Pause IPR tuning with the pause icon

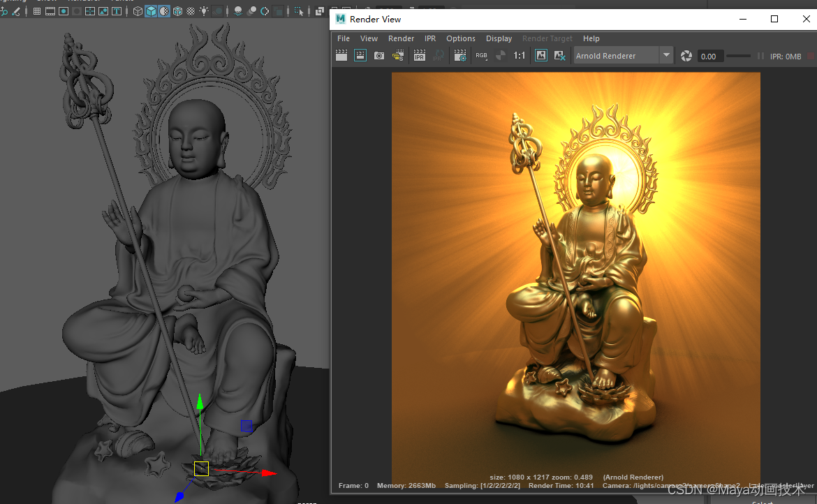tap(760, 56)
